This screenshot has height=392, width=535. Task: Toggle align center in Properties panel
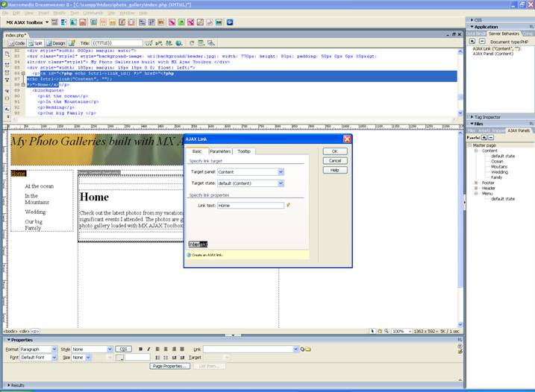point(166,349)
